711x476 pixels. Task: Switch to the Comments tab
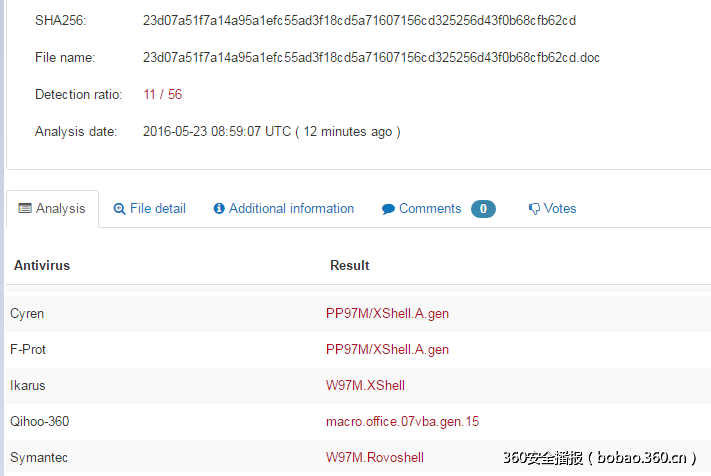pyautogui.click(x=430, y=209)
